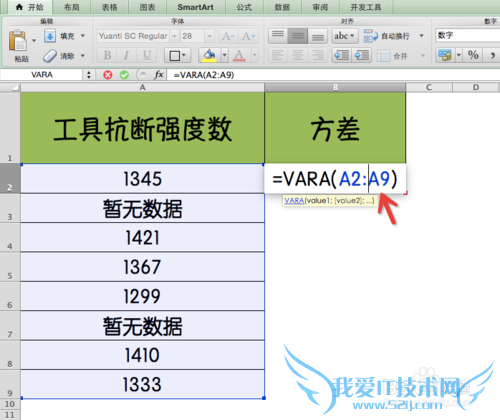
Task: Click the formula bar text =VARA(A2:A9)
Action: point(204,75)
